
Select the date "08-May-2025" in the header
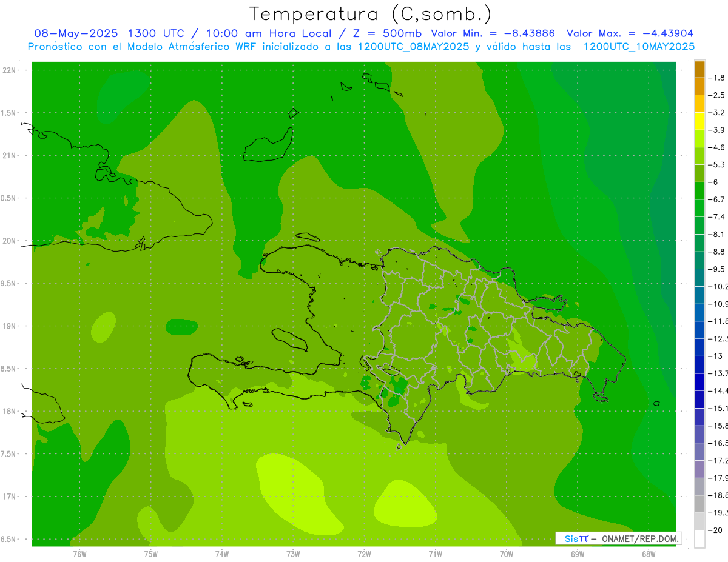[76, 33]
